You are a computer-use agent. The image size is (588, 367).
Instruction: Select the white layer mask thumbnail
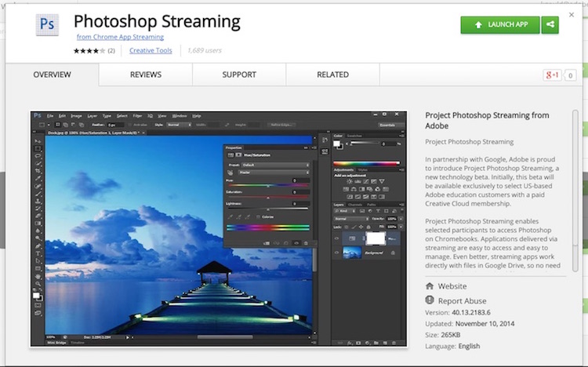(x=376, y=238)
